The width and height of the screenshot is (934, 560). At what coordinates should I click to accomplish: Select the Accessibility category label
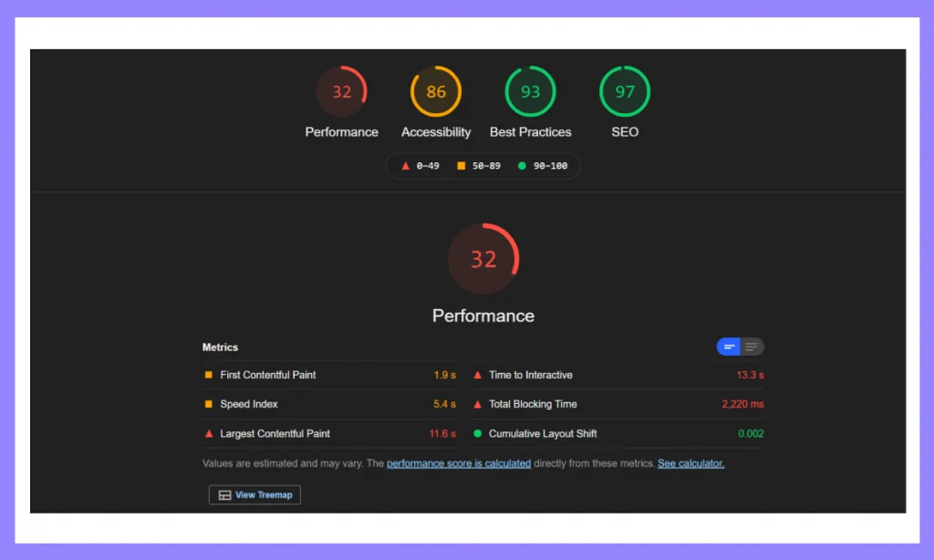coord(436,132)
